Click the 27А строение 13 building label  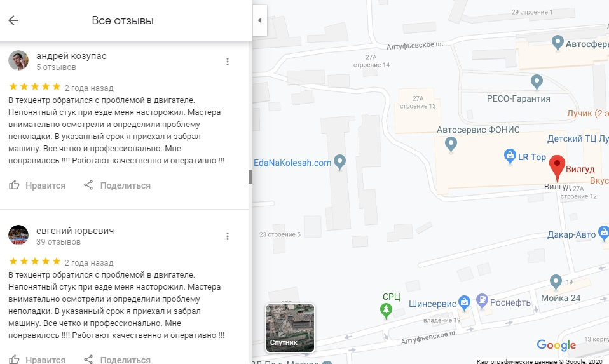(x=418, y=102)
